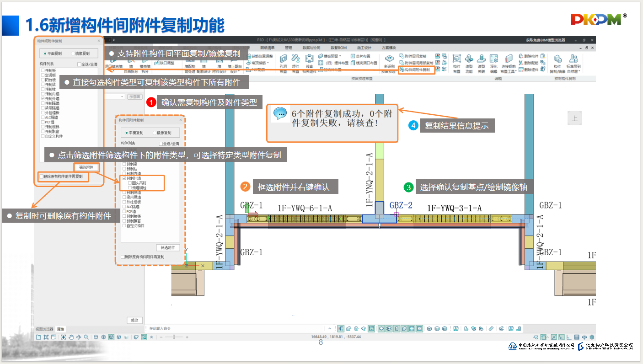Select 镜像复制 radio in the left dialog

click(73, 54)
